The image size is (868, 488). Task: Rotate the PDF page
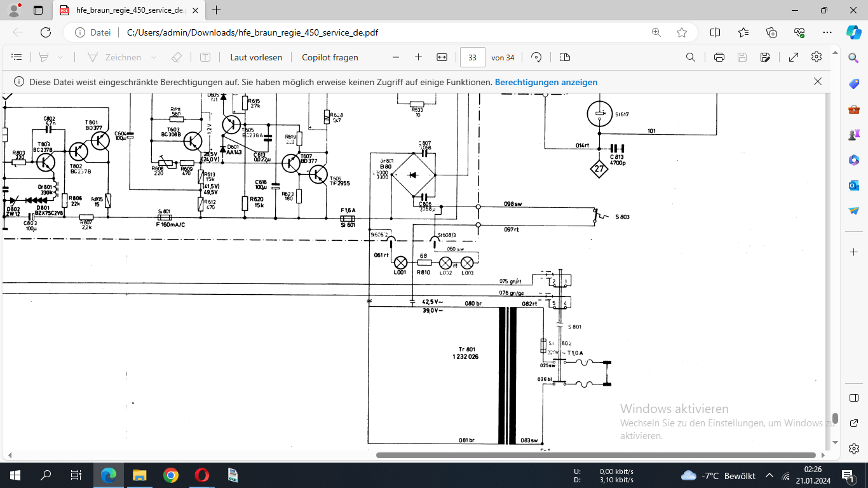point(536,57)
